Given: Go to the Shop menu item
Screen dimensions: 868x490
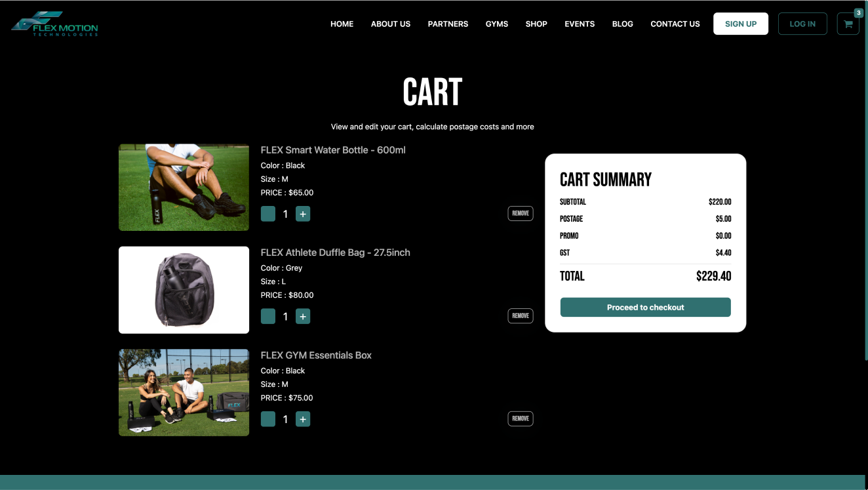Looking at the screenshot, I should pos(536,24).
